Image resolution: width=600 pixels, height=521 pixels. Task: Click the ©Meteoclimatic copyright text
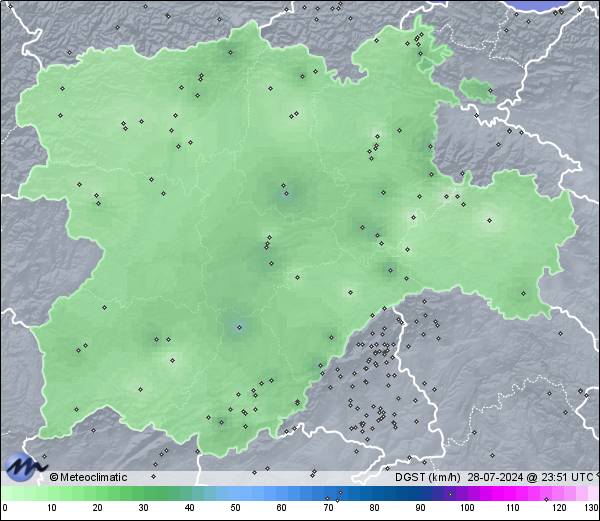click(88, 477)
